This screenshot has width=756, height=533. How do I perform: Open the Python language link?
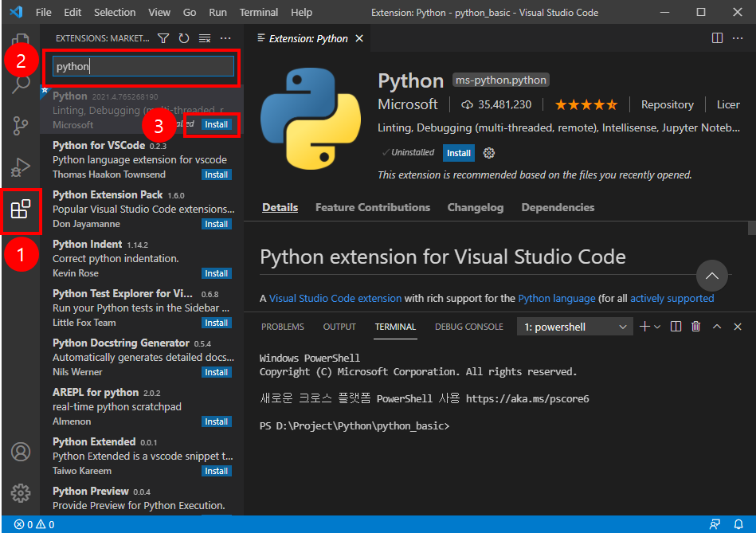556,298
